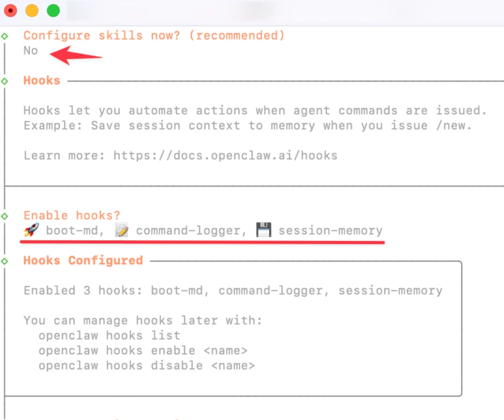Click the green diamond beside Hooks Configured

click(5, 261)
